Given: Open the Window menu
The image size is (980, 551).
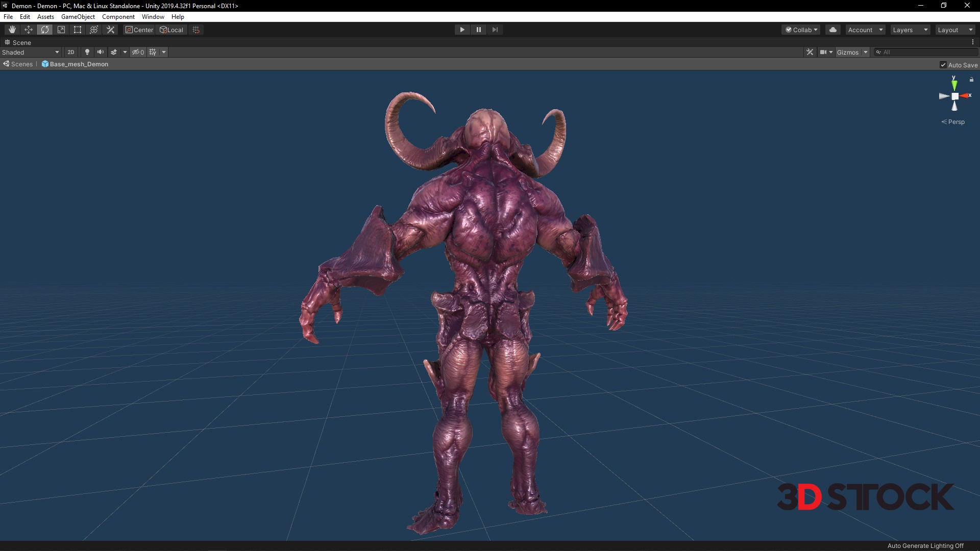Looking at the screenshot, I should 153,17.
